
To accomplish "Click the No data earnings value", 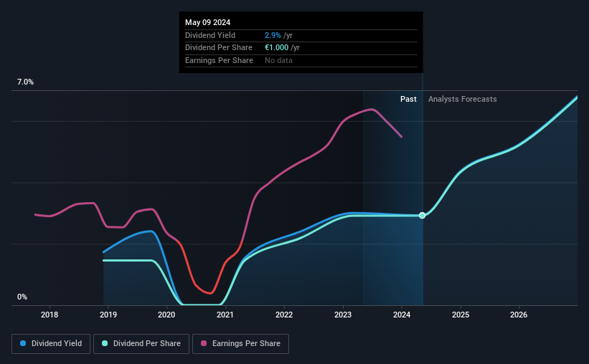I will coord(278,60).
